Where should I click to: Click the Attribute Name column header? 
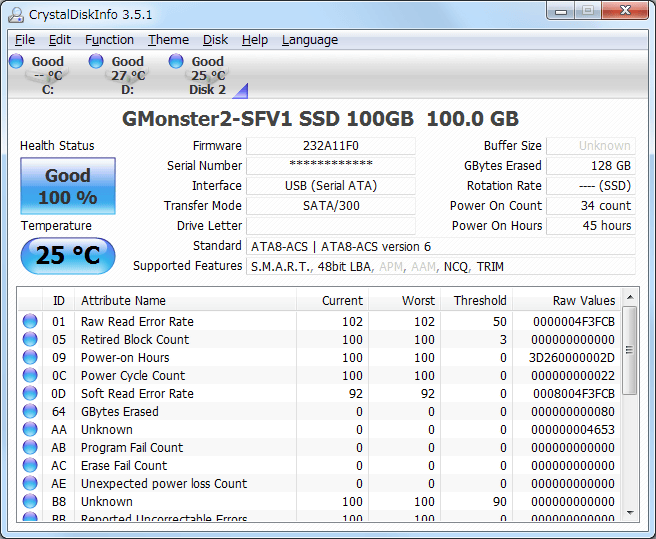tap(185, 300)
